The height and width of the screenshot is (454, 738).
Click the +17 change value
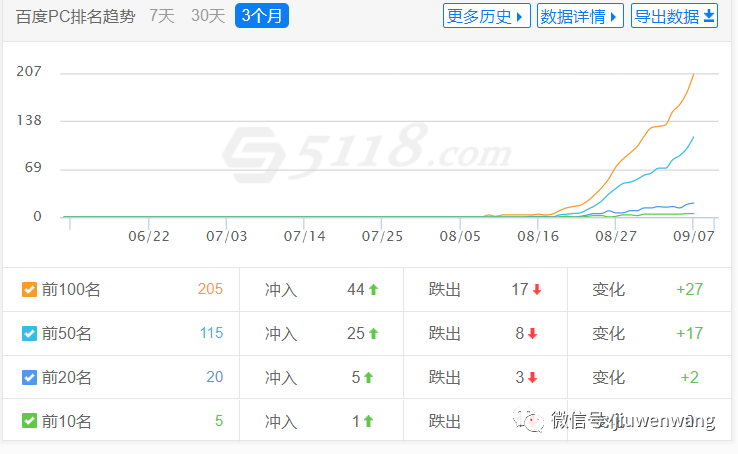tap(690, 334)
